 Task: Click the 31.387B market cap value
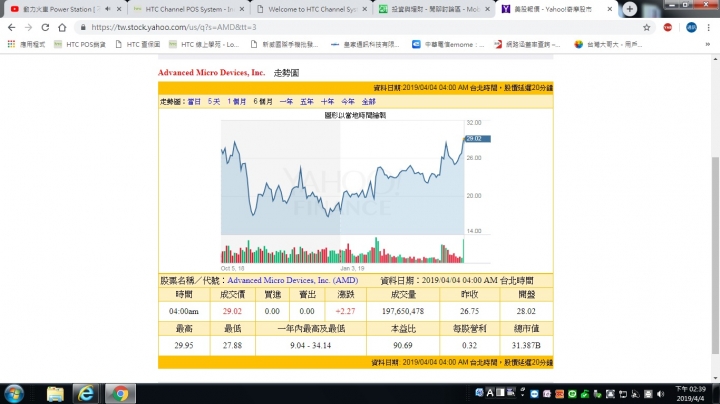click(526, 345)
